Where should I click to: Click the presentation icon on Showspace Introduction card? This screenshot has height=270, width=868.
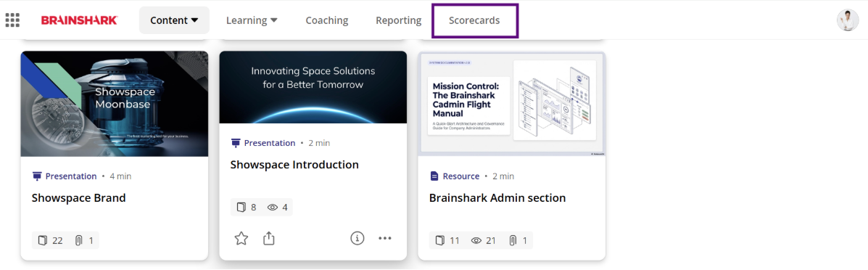pyautogui.click(x=236, y=143)
